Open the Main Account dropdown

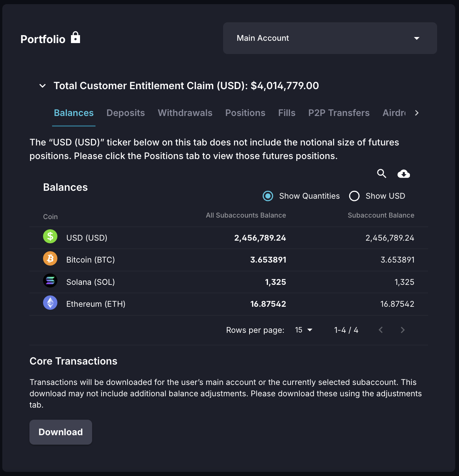pyautogui.click(x=330, y=38)
